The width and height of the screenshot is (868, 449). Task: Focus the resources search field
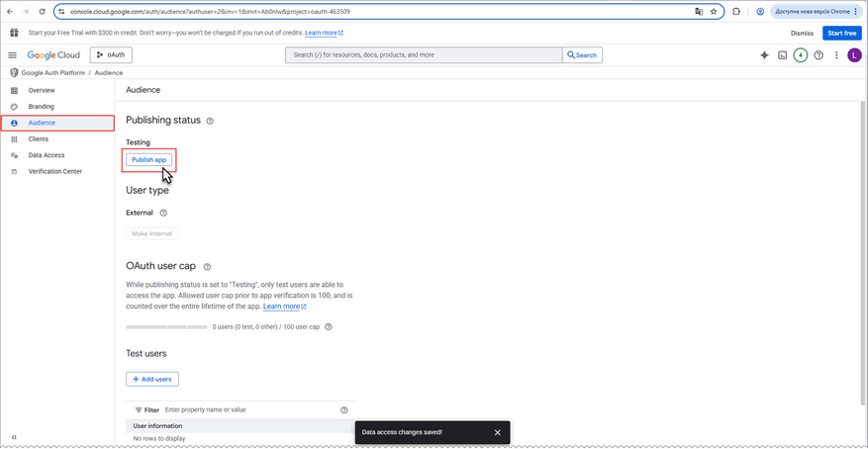424,55
